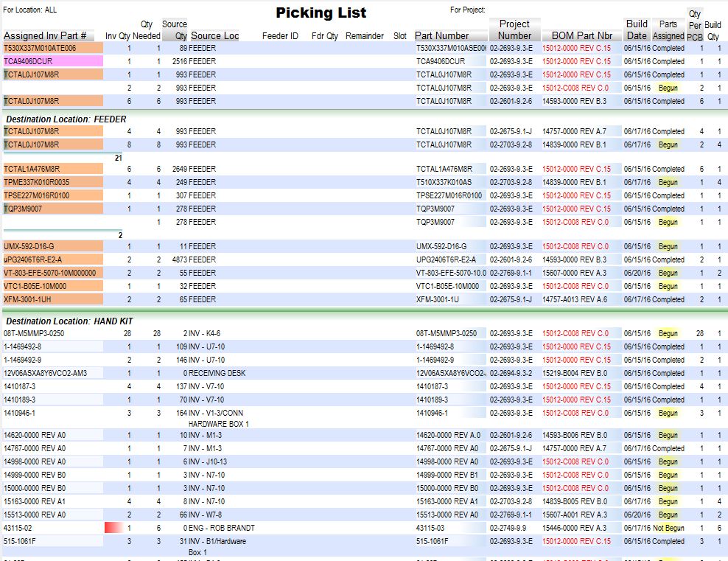Click the "Not Begun" parts assigned status

(668, 528)
